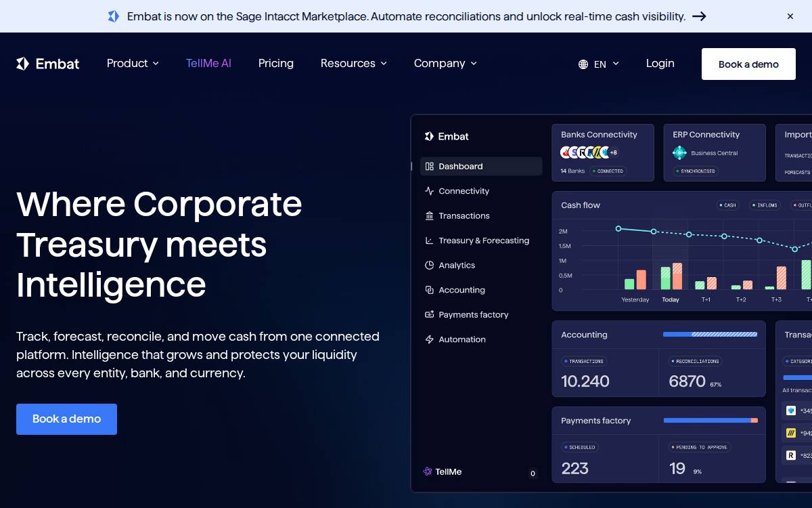Image resolution: width=812 pixels, height=508 pixels.
Task: Expand the Resources dropdown menu
Action: tap(354, 63)
